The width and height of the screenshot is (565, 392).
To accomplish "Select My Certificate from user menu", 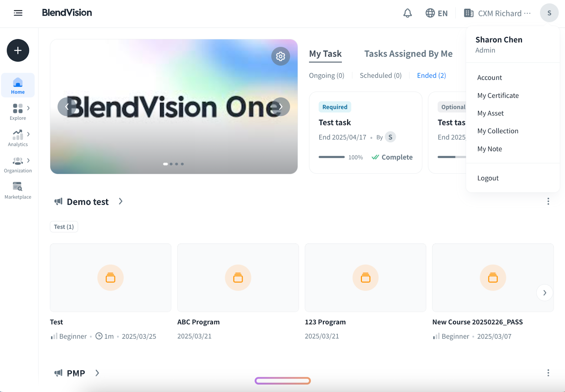I will coord(498,95).
